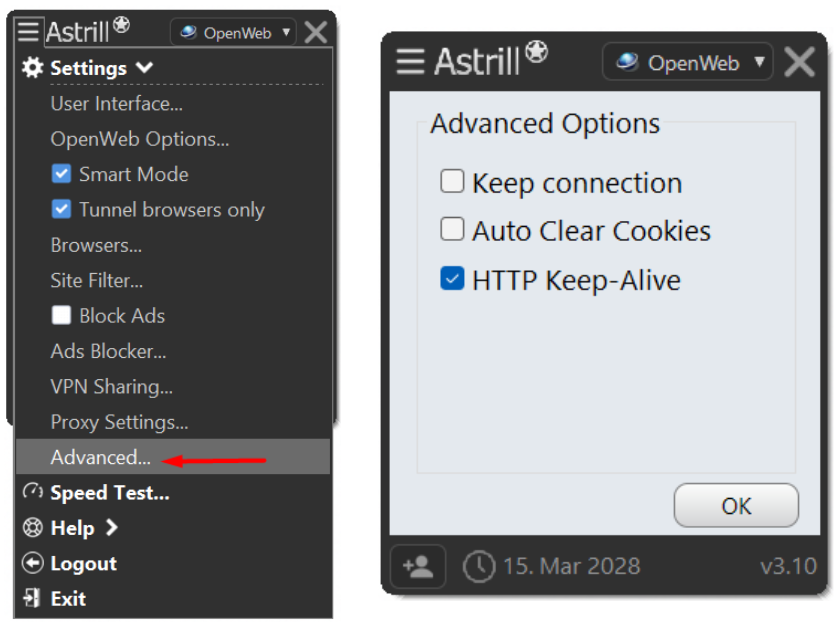
Task: Click the Help lifebuoy icon
Action: (x=32, y=527)
